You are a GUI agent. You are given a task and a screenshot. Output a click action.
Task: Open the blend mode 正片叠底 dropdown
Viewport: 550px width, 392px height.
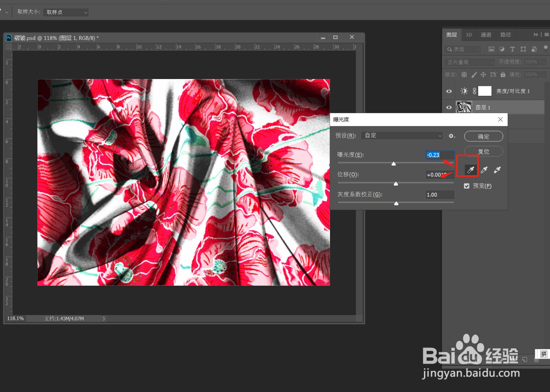[x=469, y=62]
